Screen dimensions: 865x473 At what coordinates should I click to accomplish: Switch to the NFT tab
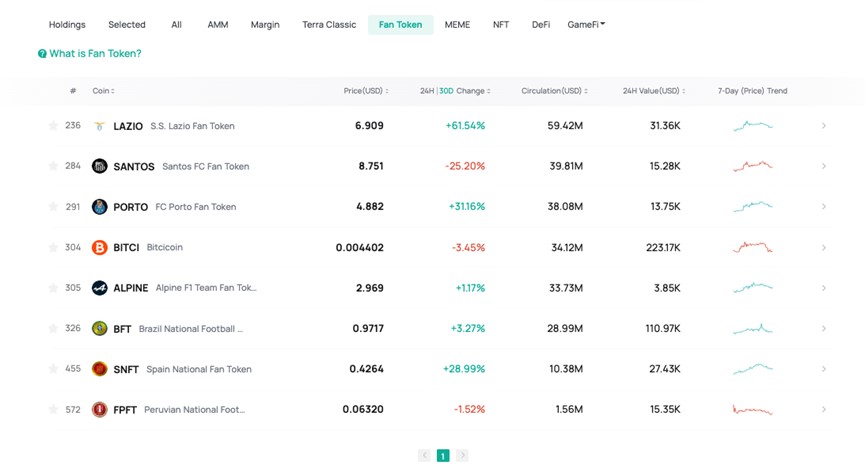tap(501, 24)
